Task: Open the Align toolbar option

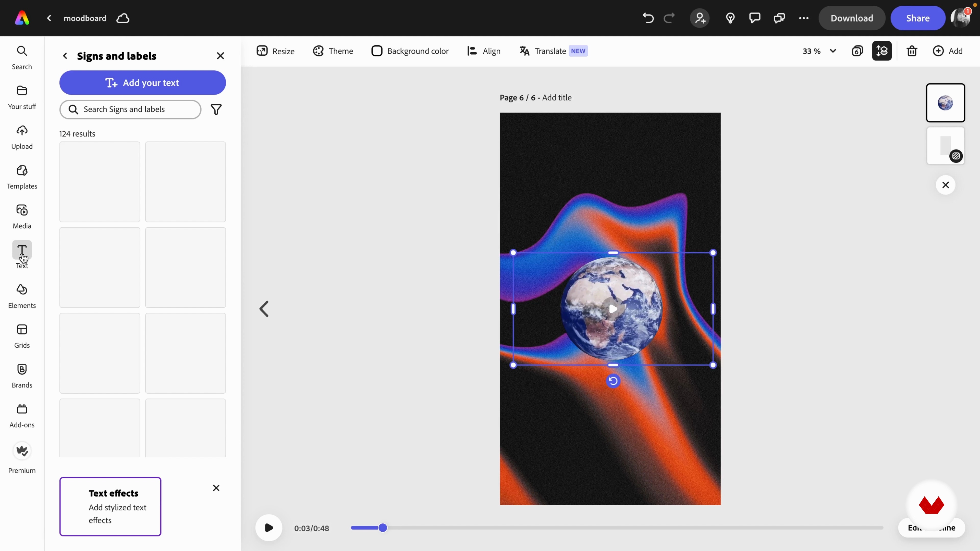Action: pyautogui.click(x=484, y=51)
